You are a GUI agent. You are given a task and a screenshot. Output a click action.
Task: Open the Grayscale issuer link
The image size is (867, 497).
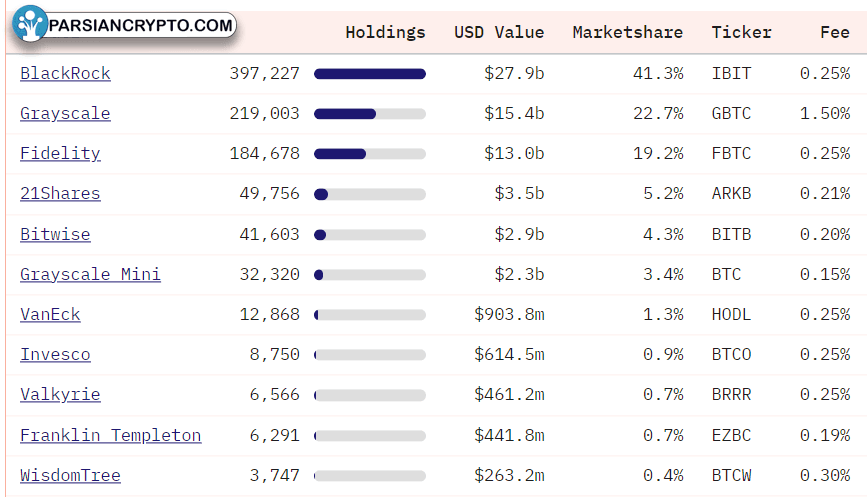tap(65, 114)
